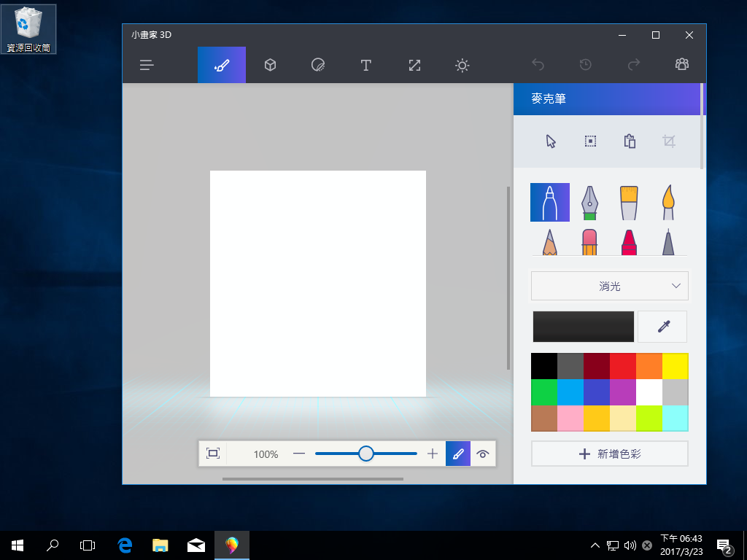Open the 3D objects tab
747x560 pixels.
click(x=270, y=65)
